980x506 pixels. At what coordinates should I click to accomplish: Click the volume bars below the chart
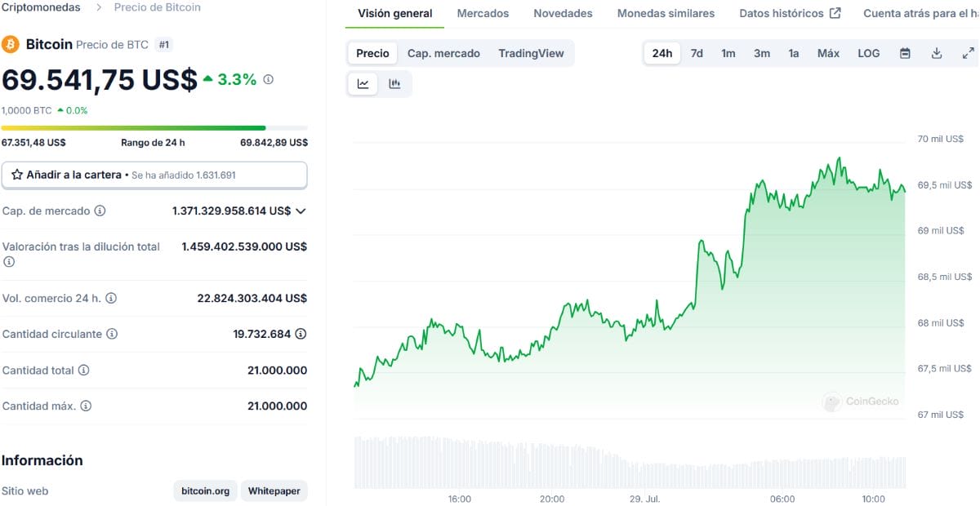tap(630, 461)
